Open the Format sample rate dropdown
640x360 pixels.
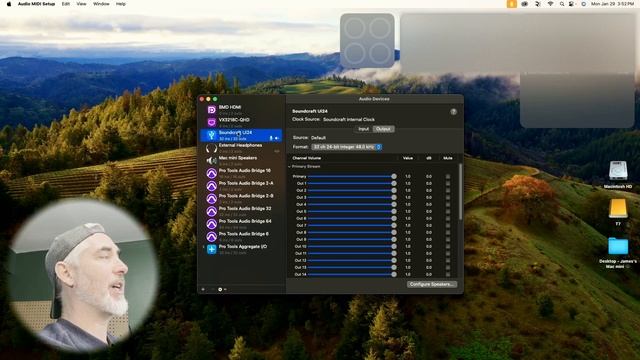[347, 147]
